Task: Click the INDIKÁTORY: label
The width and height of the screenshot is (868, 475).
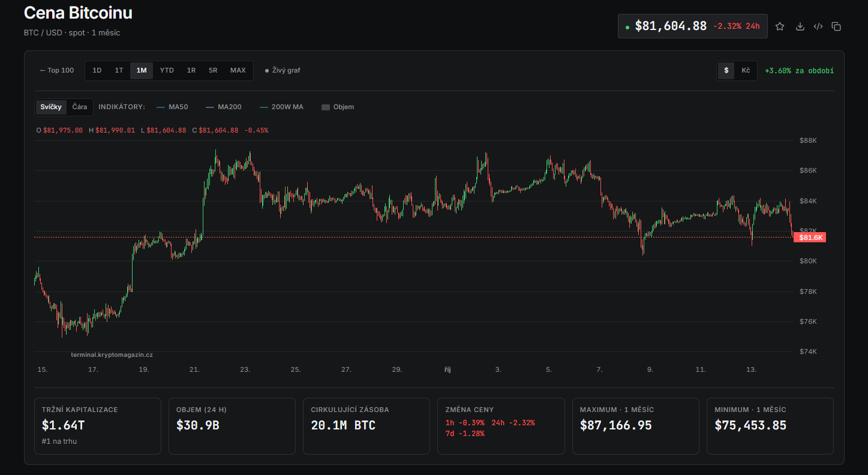Action: coord(122,107)
